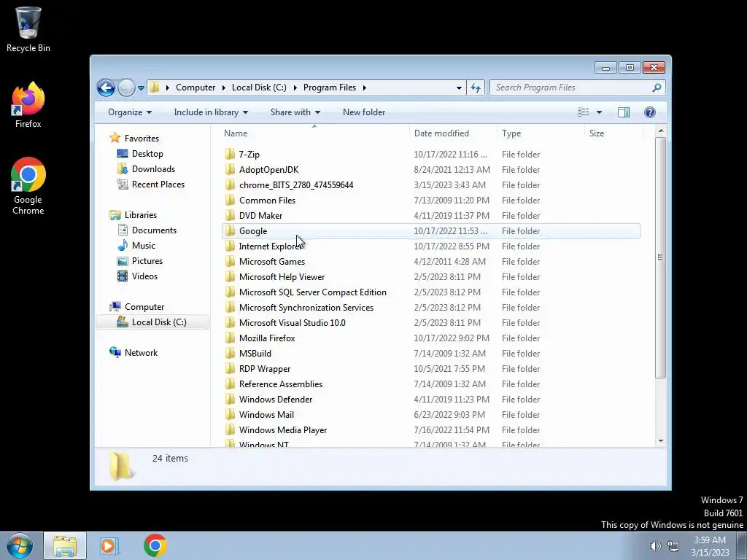The image size is (747, 560).
Task: Click the scrollbar down arrow
Action: [661, 441]
